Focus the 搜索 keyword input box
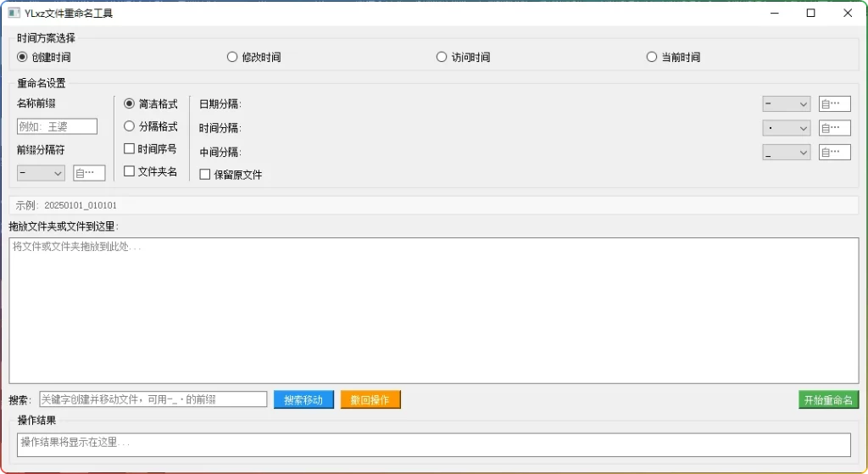868x474 pixels. click(153, 399)
